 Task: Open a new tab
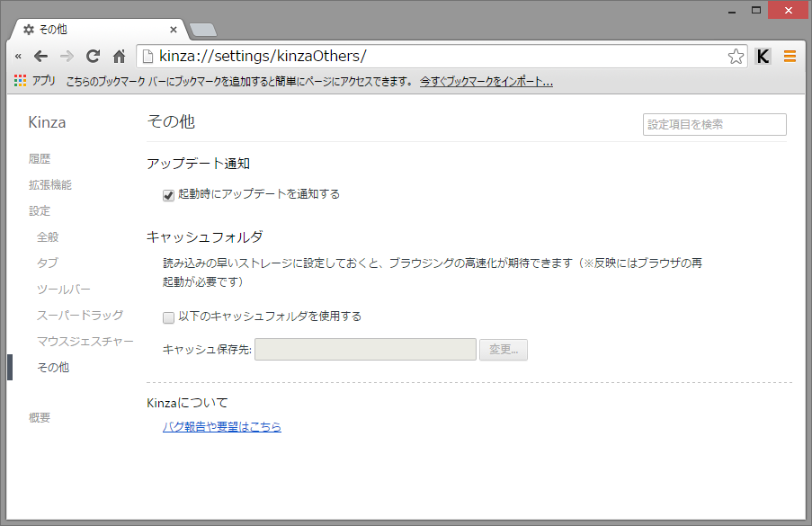pos(202,29)
